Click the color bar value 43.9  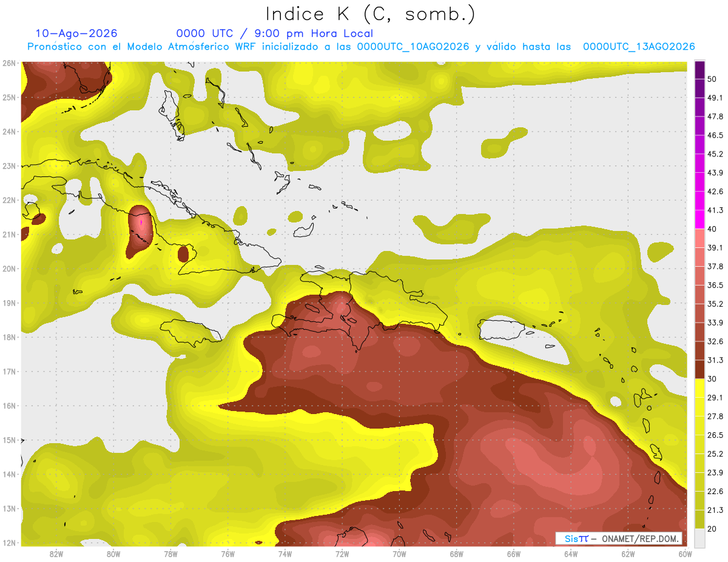pyautogui.click(x=715, y=173)
